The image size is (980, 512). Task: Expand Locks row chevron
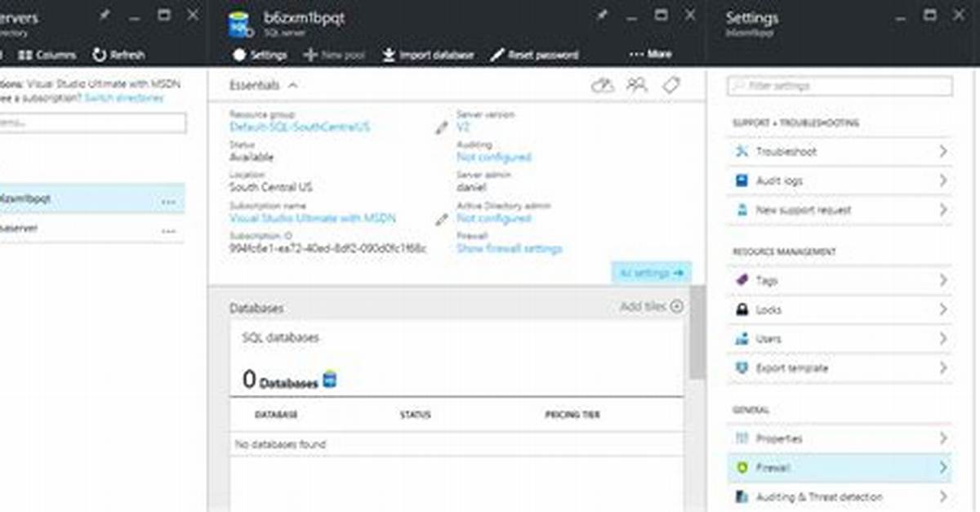pos(942,309)
